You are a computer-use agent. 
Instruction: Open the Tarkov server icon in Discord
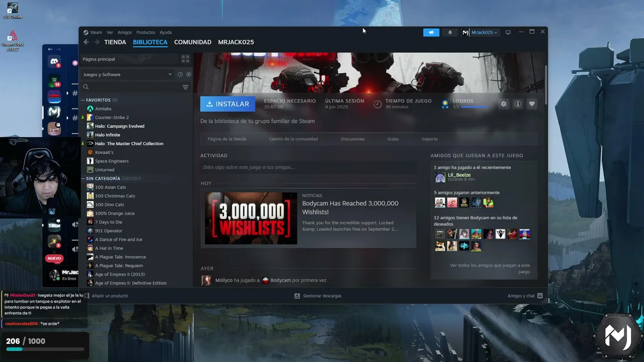pyautogui.click(x=54, y=225)
